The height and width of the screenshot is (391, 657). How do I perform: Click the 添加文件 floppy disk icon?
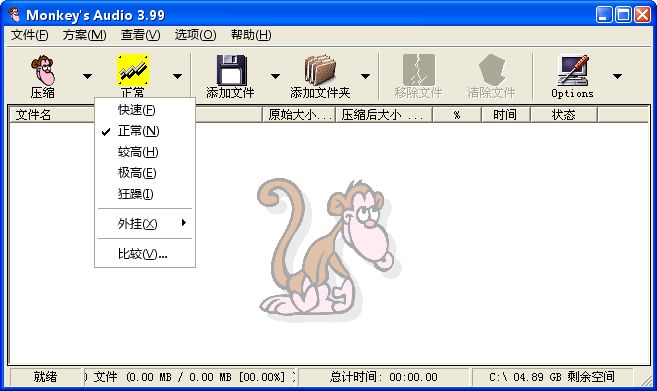coord(231,70)
